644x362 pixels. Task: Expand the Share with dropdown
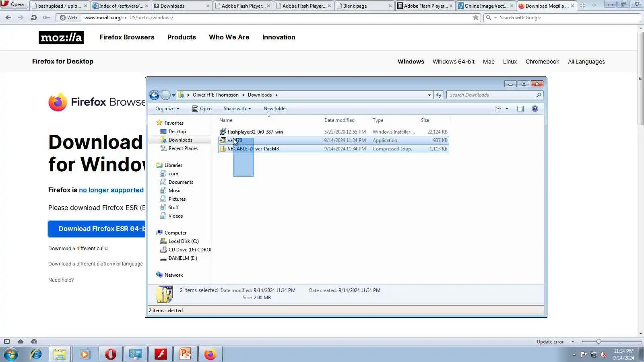[x=237, y=109]
